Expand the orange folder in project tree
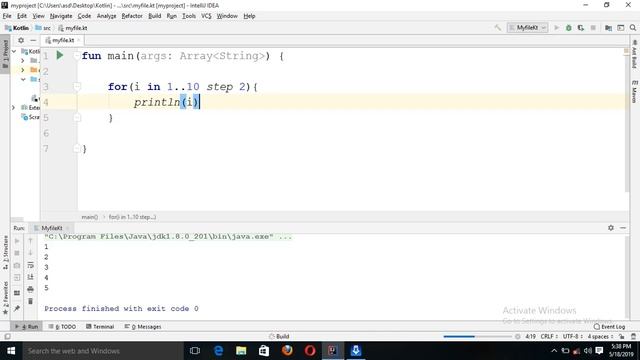Screen dimensions: 640x360 (22, 70)
